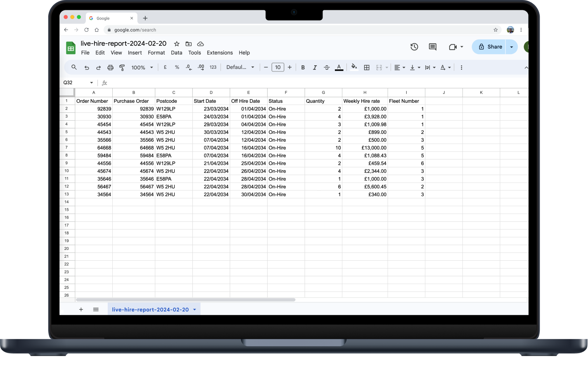
Task: Open version history
Action: (x=414, y=47)
